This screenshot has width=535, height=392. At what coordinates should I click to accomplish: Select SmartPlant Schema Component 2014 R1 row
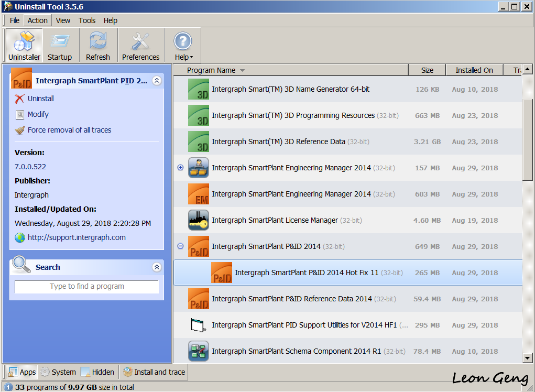348,352
